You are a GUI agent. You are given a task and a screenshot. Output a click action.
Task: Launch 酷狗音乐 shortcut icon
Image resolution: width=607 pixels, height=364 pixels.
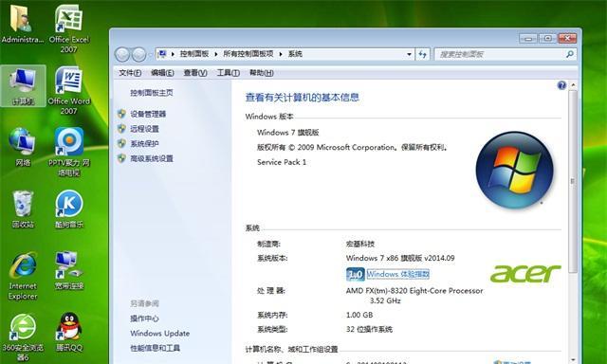69,209
